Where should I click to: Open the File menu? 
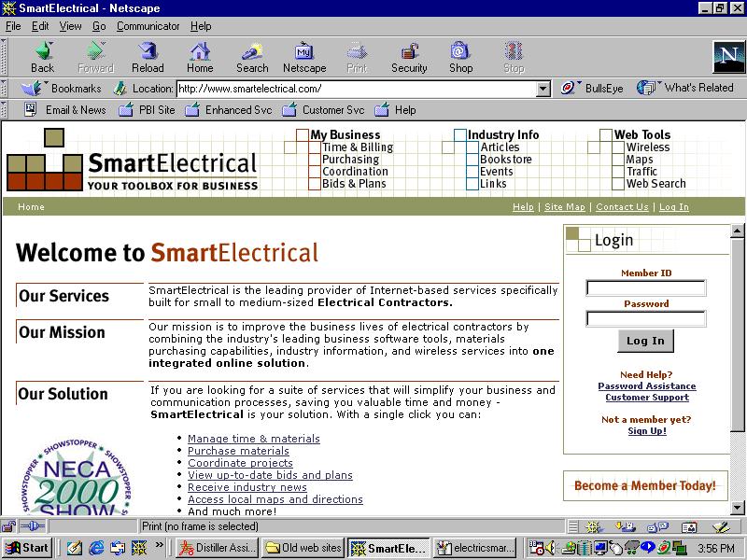point(13,26)
